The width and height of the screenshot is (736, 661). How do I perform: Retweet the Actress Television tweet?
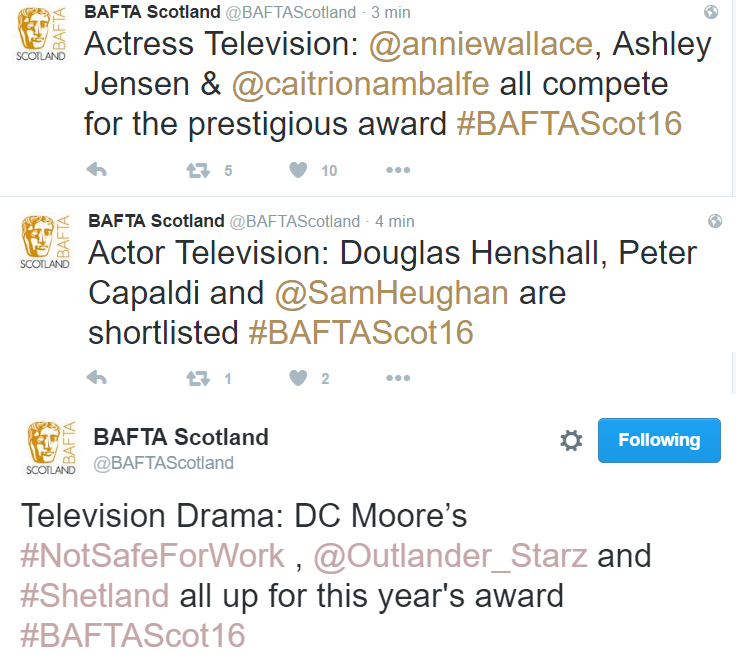tap(198, 170)
